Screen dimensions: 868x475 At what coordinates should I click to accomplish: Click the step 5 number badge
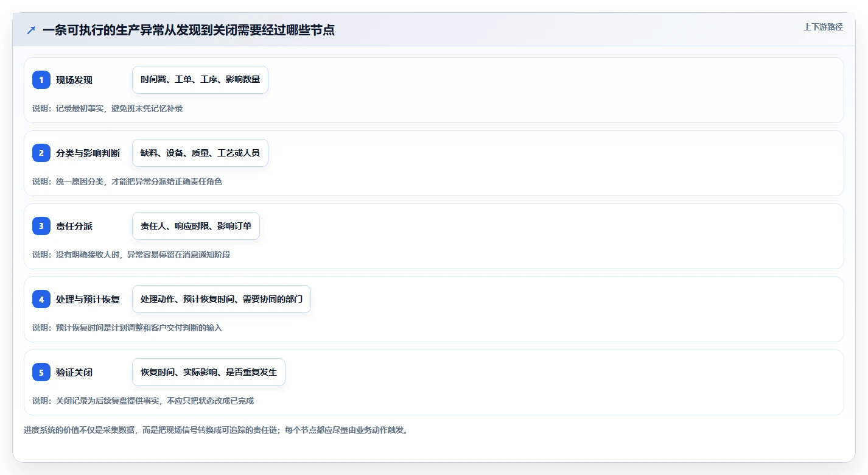pyautogui.click(x=41, y=372)
